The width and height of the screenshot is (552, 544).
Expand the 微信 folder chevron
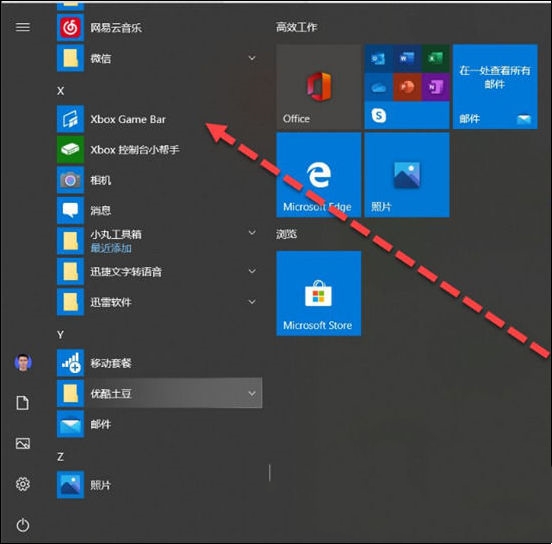click(x=252, y=58)
